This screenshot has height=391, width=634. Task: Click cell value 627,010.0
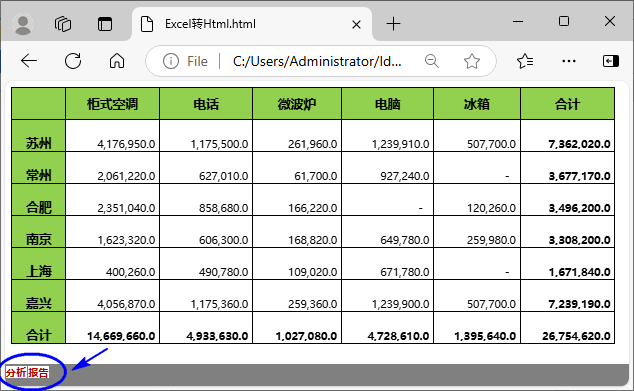coord(223,176)
